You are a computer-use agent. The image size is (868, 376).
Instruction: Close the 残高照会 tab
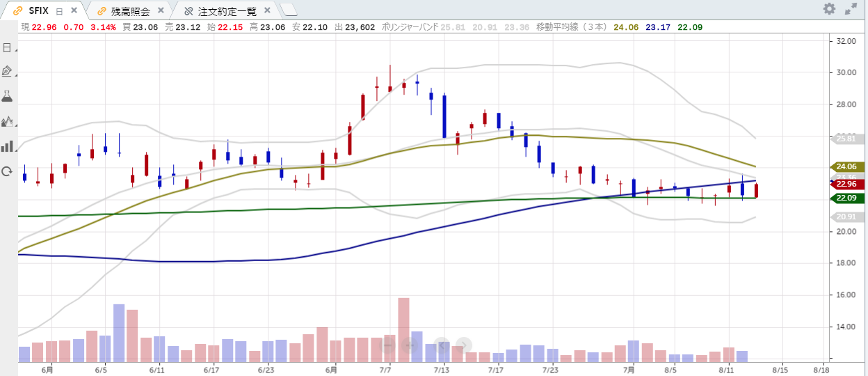pyautogui.click(x=161, y=11)
